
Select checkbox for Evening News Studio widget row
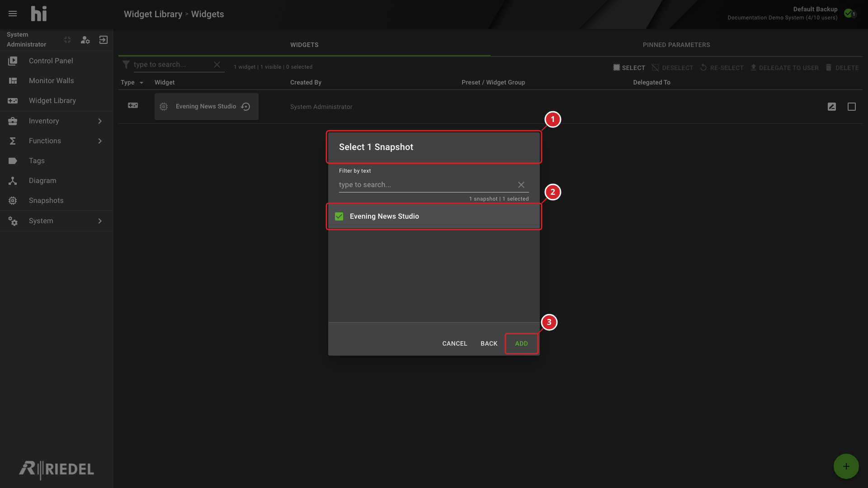click(852, 107)
